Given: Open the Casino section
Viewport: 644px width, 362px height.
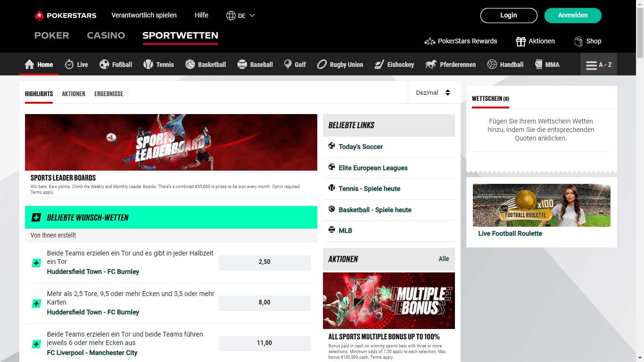Looking at the screenshot, I should (106, 35).
